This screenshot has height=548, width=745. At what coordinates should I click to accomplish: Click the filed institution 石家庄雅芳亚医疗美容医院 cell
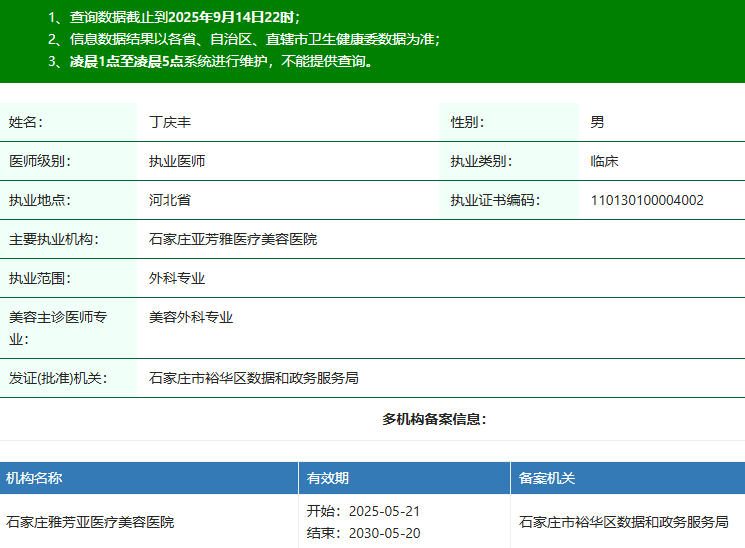(90, 522)
